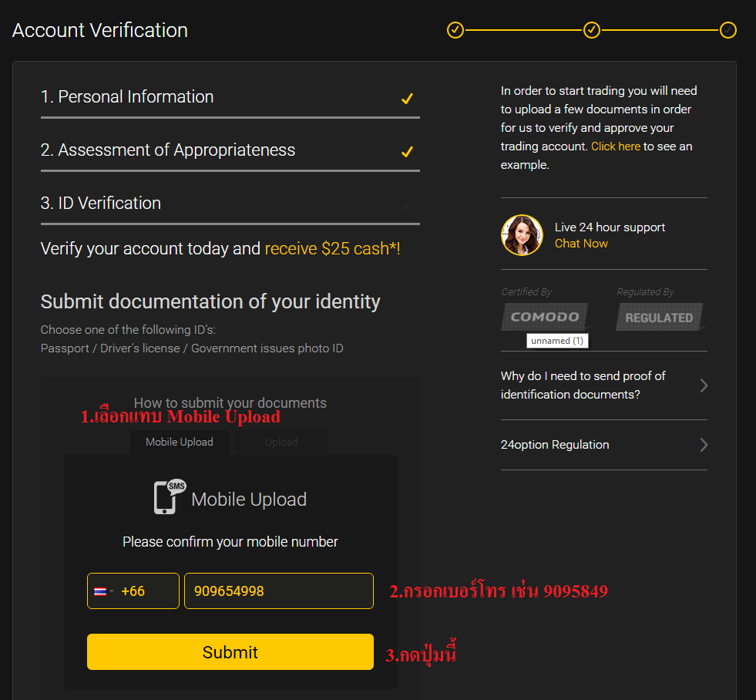Click the 'Account Verification' heading
Image resolution: width=756 pixels, height=700 pixels.
[x=100, y=30]
